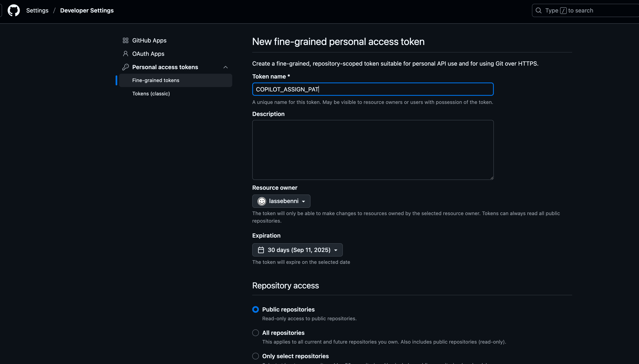Select the All repositories radio option
The height and width of the screenshot is (364, 639).
256,333
